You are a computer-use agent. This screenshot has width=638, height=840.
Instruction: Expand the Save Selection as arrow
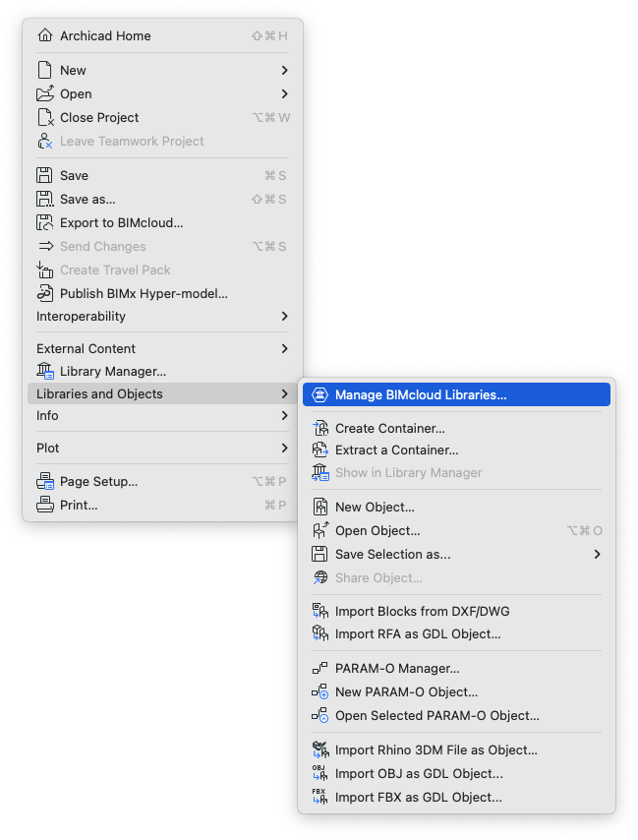(598, 554)
